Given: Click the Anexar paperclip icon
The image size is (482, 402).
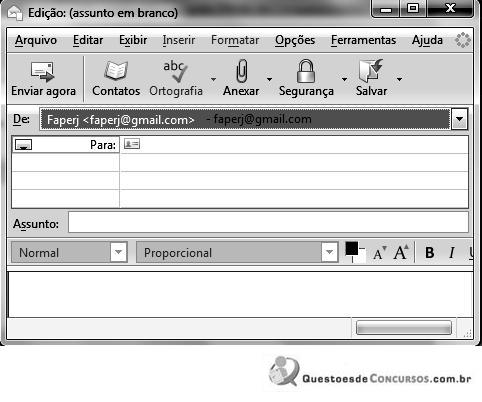Looking at the screenshot, I should click(x=242, y=70).
